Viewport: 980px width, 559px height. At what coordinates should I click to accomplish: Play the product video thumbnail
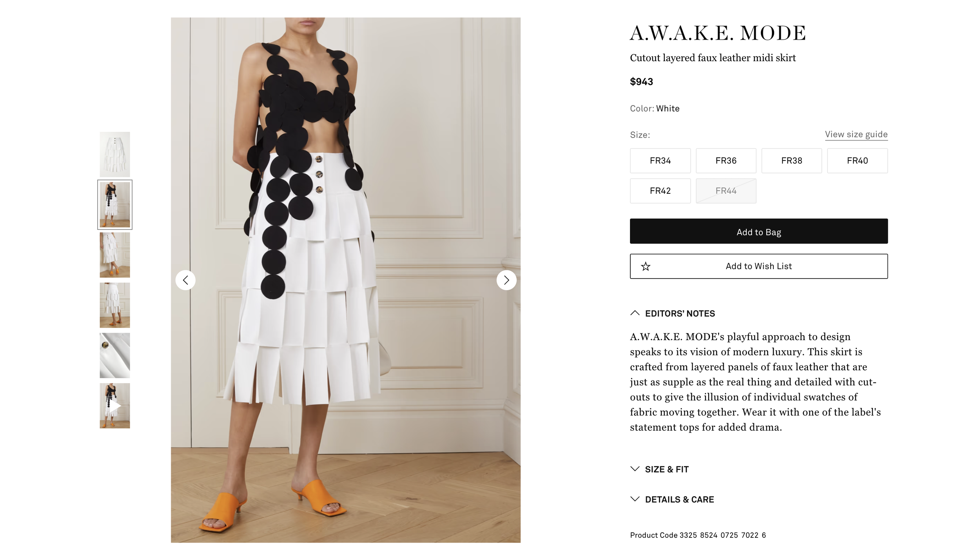coord(115,406)
